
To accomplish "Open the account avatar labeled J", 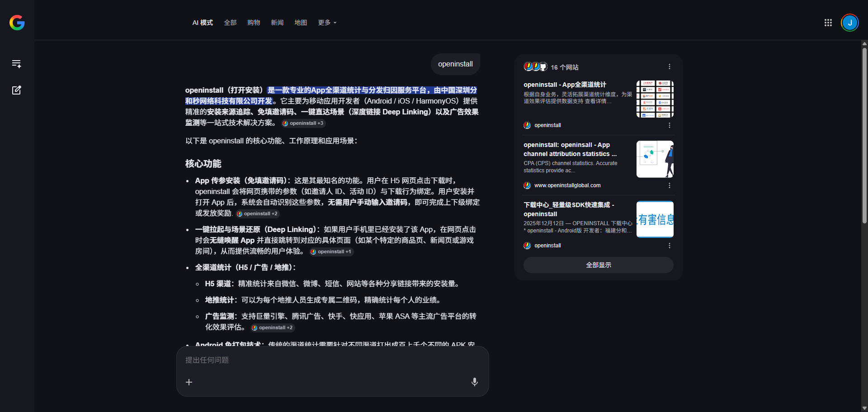I will click(x=850, y=23).
